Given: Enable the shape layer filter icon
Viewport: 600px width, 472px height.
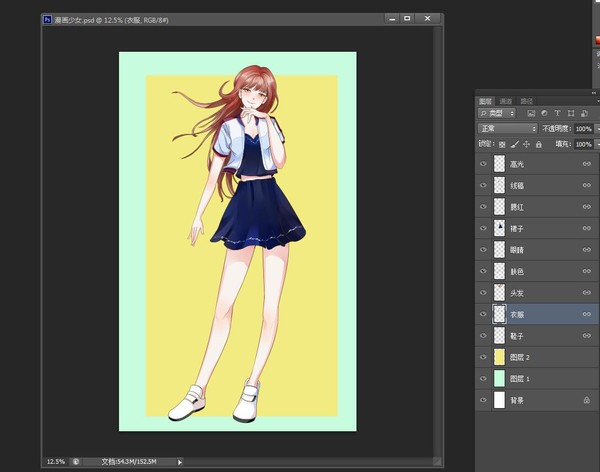Looking at the screenshot, I should click(x=571, y=113).
